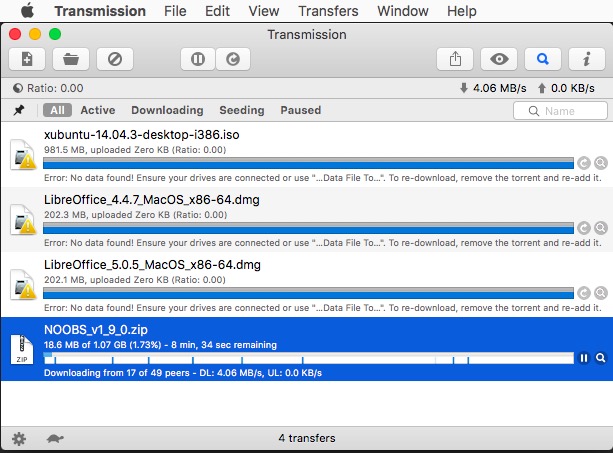Click the NOOBS ZIP file icon

[x=22, y=349]
